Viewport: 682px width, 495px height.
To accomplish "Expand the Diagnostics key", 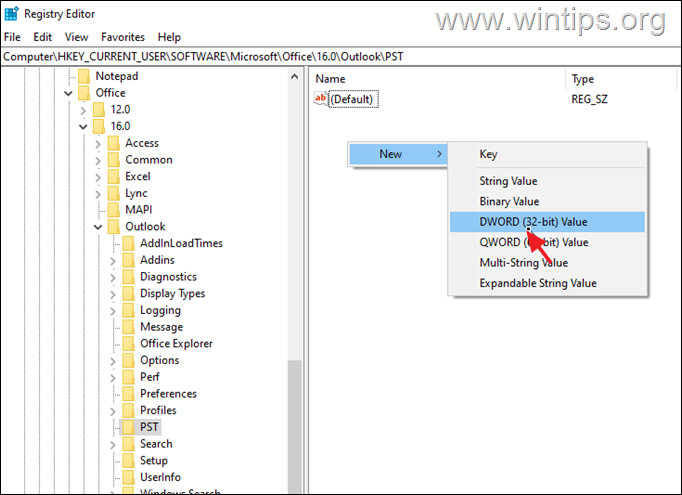I will pos(113,278).
